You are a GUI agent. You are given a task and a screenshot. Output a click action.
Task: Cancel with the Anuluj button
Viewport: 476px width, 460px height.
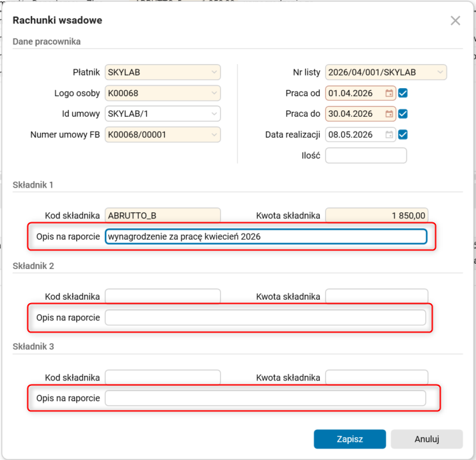tap(427, 439)
